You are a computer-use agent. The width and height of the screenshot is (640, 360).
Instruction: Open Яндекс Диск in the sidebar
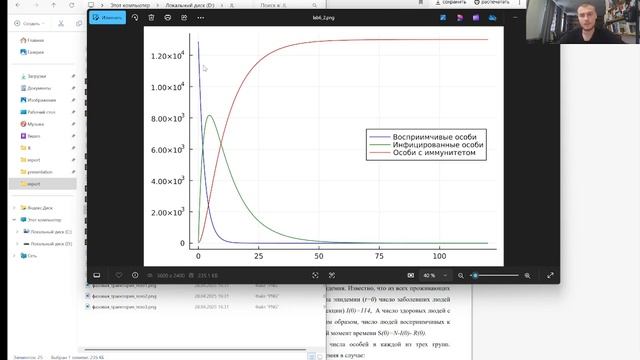(37, 208)
